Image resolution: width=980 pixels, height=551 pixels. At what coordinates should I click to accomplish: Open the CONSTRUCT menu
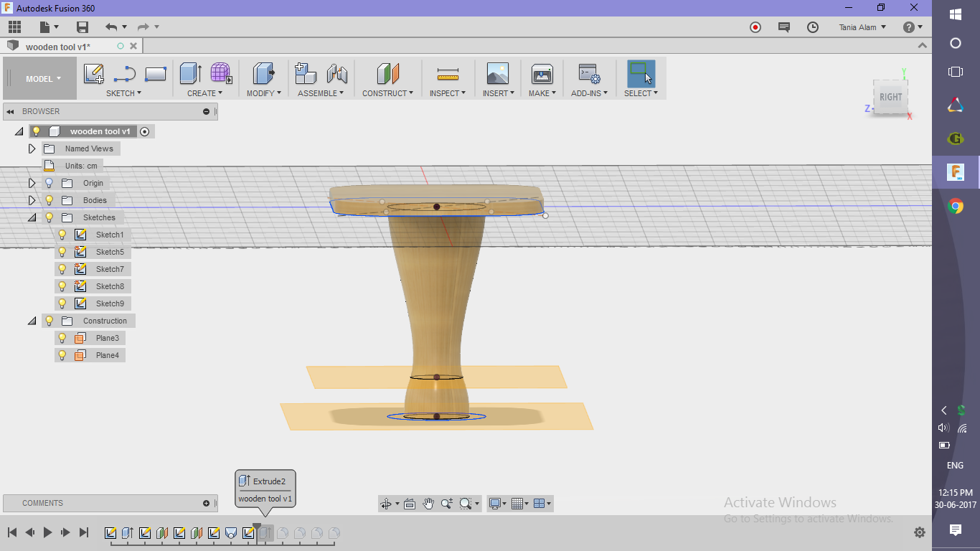387,93
